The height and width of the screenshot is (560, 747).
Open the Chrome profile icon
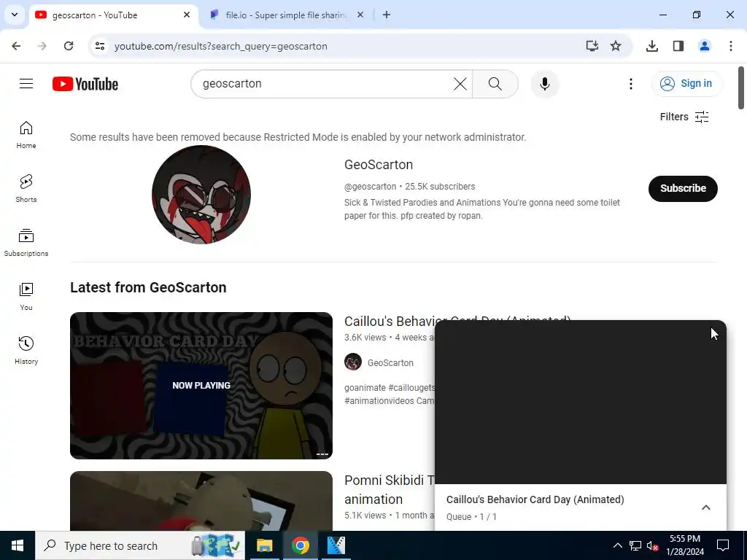tap(705, 46)
